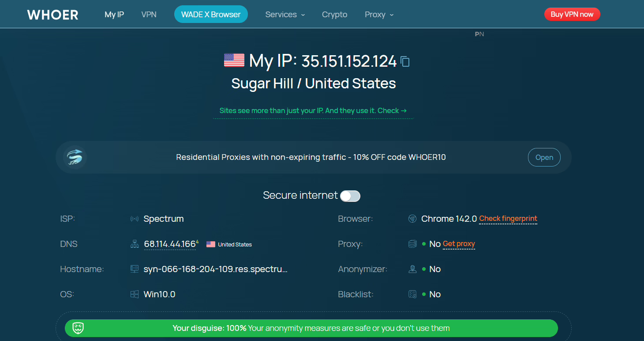The height and width of the screenshot is (341, 644).
Task: Open the VPN menu item
Action: tap(149, 15)
